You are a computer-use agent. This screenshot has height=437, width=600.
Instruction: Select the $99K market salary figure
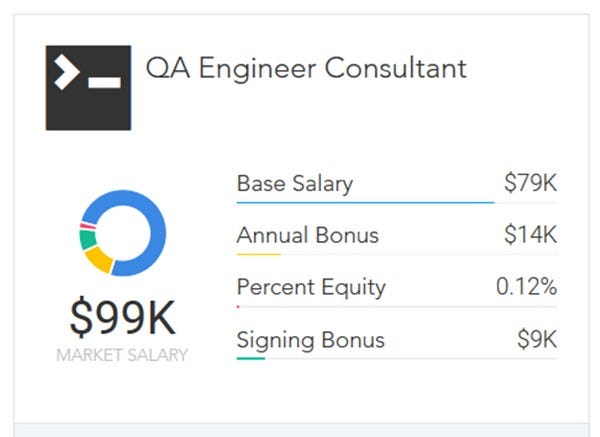tap(122, 318)
